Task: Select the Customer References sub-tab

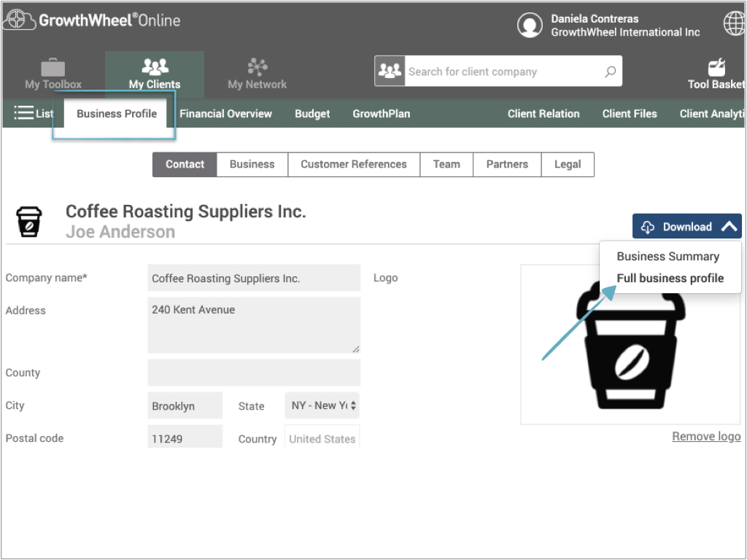Action: 354,164
